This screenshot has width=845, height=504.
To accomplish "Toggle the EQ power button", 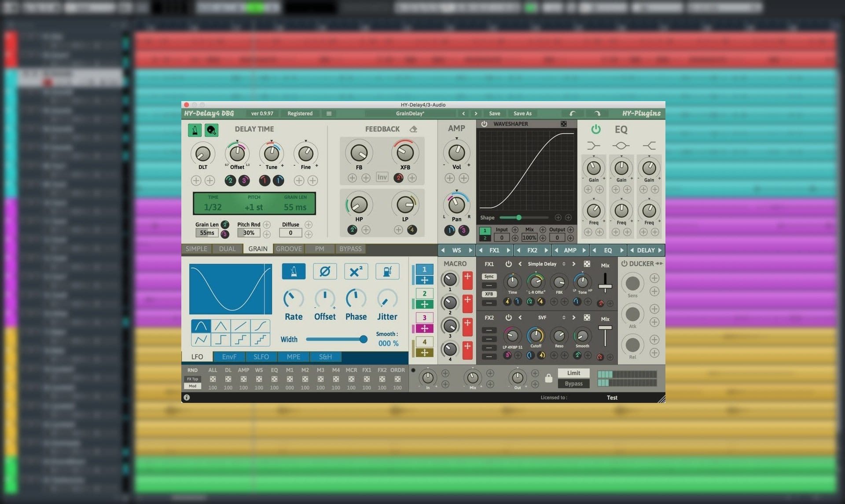I will click(x=596, y=129).
